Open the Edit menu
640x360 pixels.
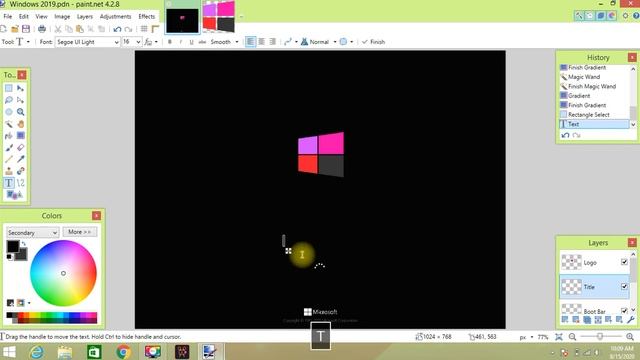point(24,16)
